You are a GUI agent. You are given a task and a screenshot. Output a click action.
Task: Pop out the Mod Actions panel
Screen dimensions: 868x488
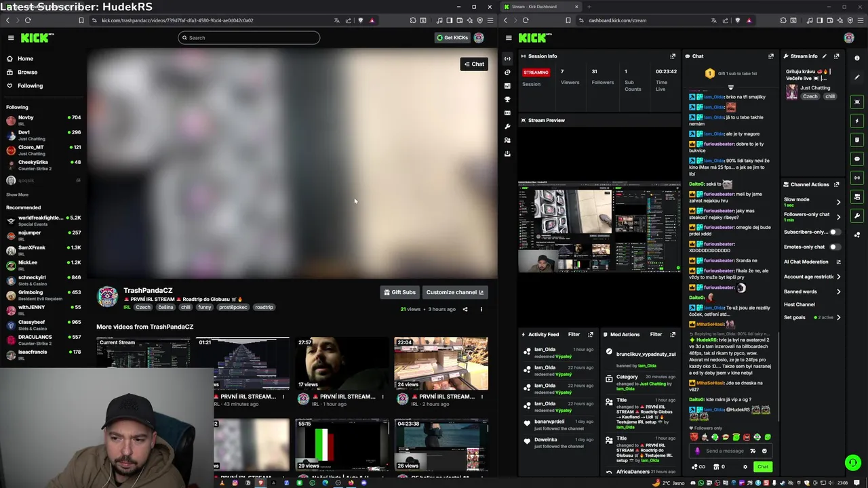[673, 334]
